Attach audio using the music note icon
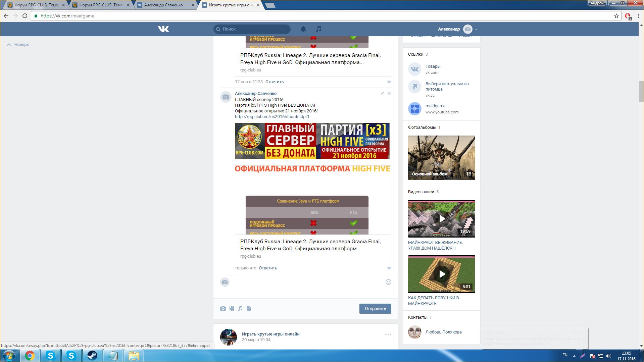 click(x=240, y=309)
